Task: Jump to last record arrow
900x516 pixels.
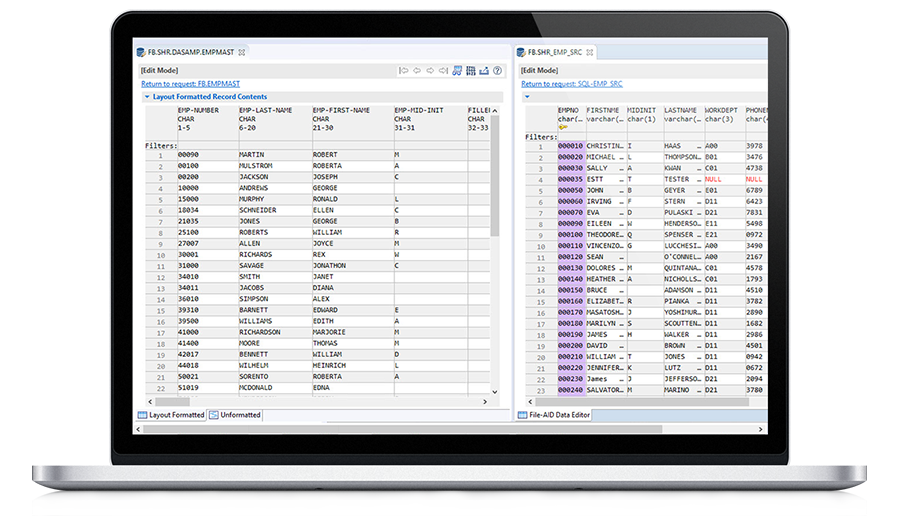Action: pos(443,70)
